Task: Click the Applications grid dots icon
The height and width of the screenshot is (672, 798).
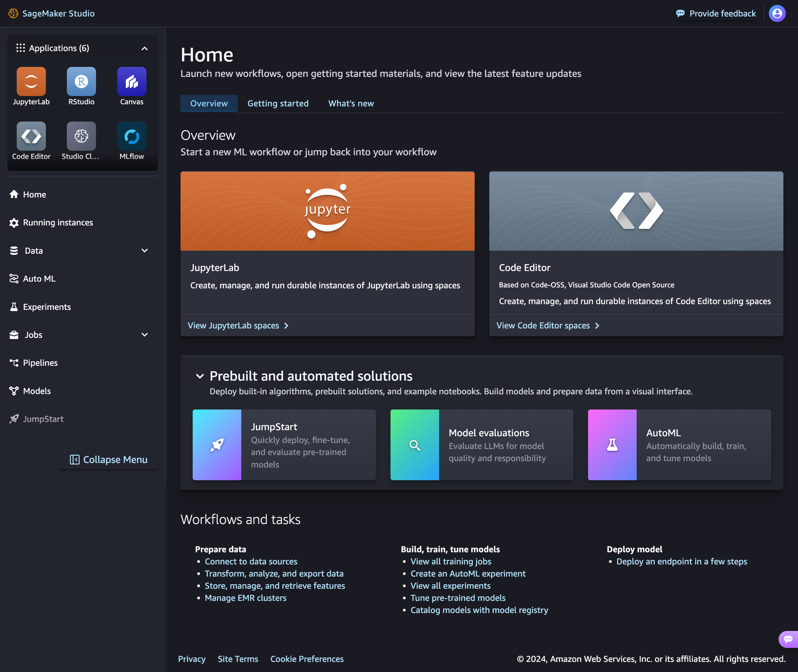Action: tap(20, 48)
